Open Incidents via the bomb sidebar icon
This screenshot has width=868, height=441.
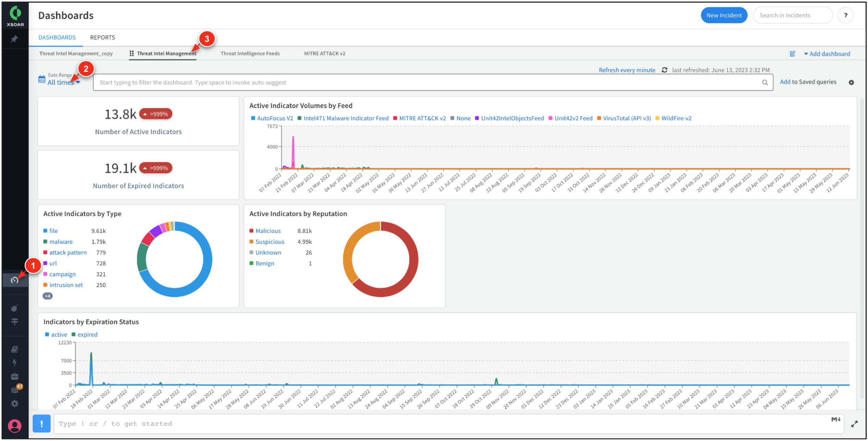point(14,308)
